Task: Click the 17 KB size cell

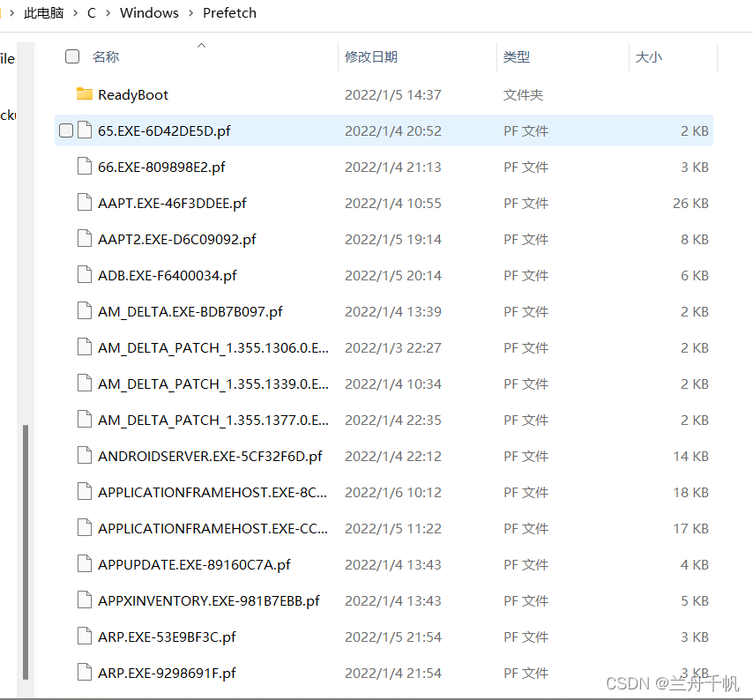Action: tap(690, 529)
